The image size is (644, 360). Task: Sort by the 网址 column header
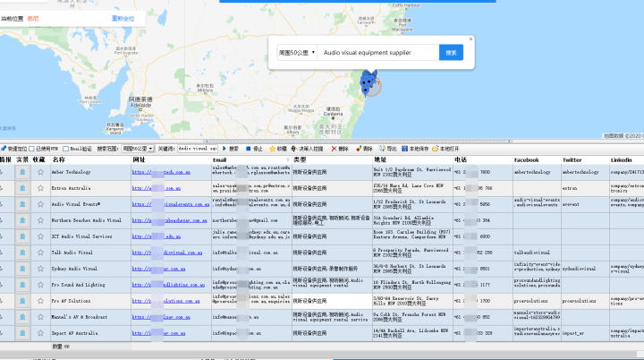click(x=171, y=159)
